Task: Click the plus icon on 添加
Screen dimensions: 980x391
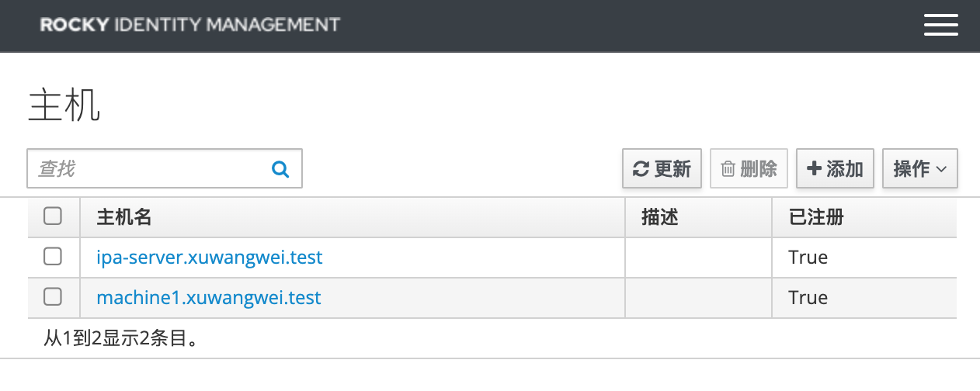Action: (814, 168)
